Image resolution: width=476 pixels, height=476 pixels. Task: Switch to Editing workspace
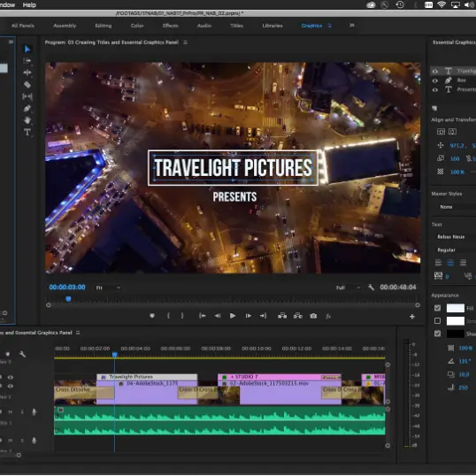[104, 26]
